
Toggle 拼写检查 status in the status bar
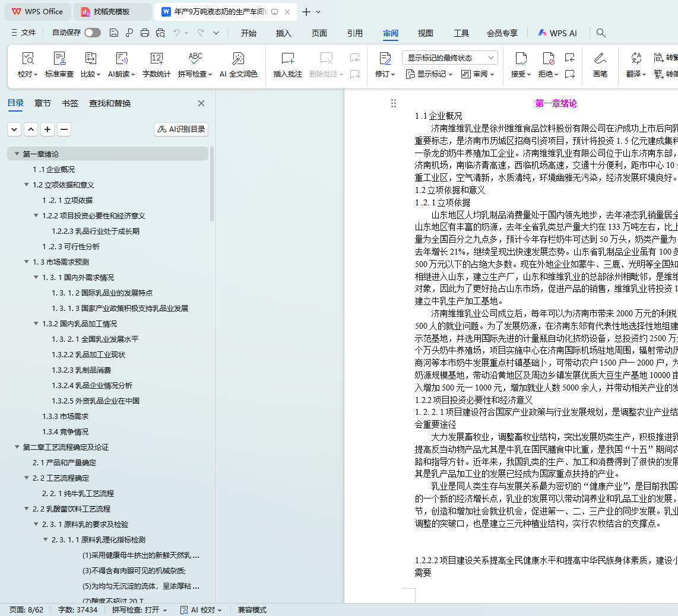[140, 609]
